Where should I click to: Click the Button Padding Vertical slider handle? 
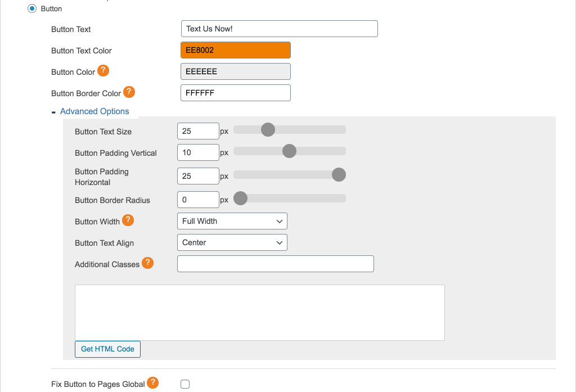point(289,151)
